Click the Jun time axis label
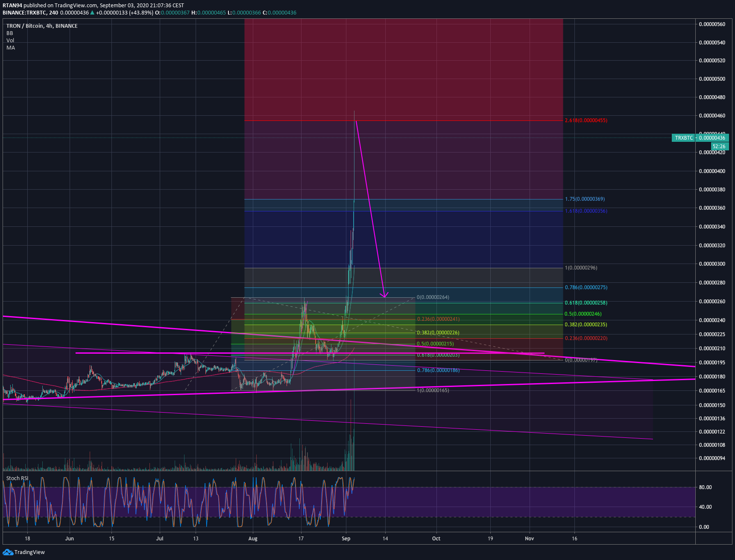Image resolution: width=735 pixels, height=560 pixels. pos(69,539)
